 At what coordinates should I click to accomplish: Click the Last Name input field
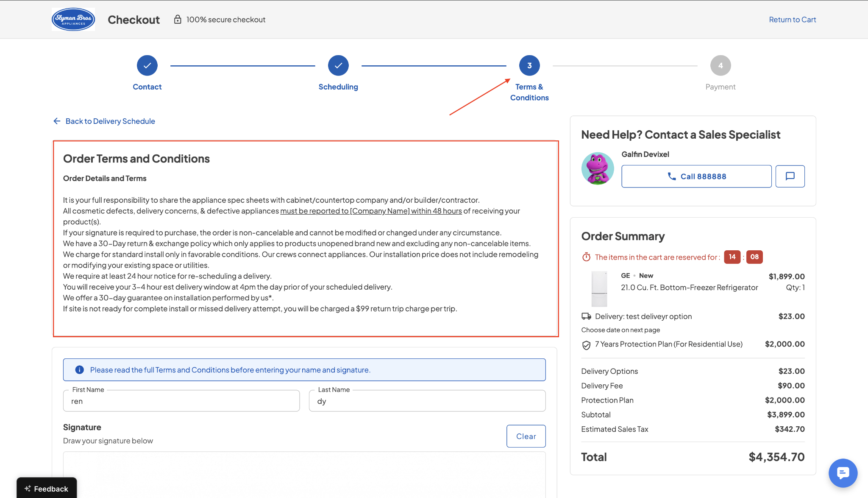(x=427, y=401)
